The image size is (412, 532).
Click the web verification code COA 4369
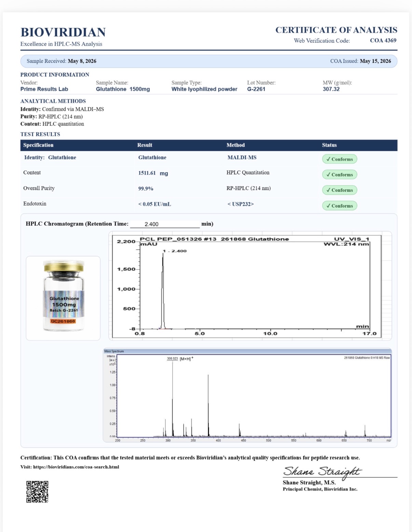(383, 40)
